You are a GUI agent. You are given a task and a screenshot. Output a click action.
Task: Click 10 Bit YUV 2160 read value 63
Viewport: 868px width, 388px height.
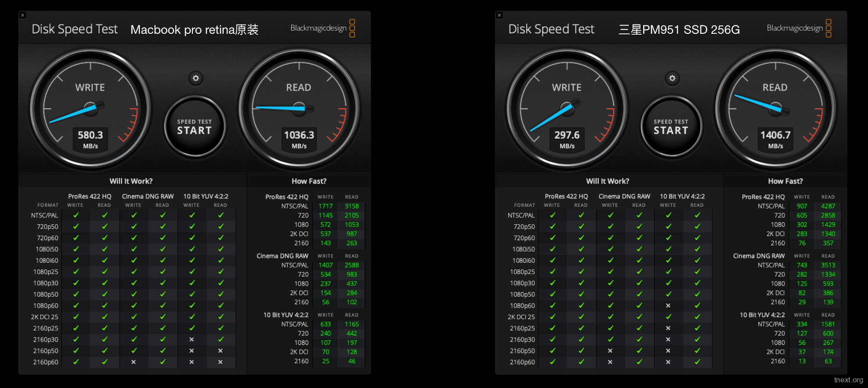pyautogui.click(x=828, y=361)
